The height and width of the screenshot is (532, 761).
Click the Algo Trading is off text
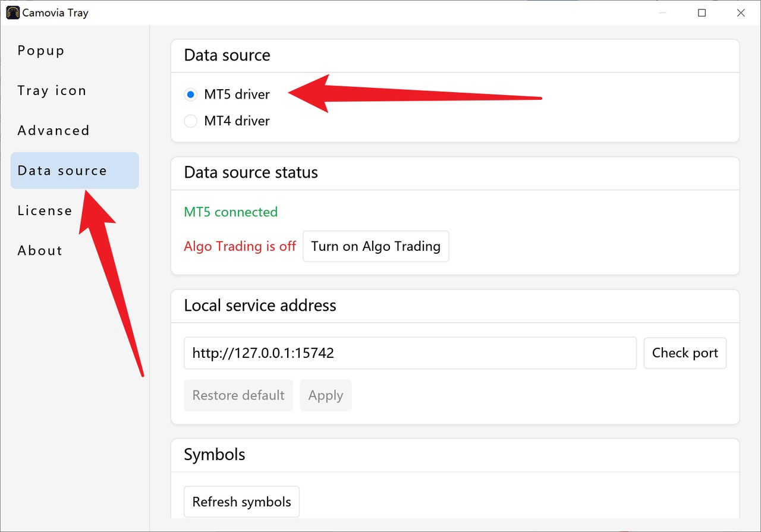240,246
